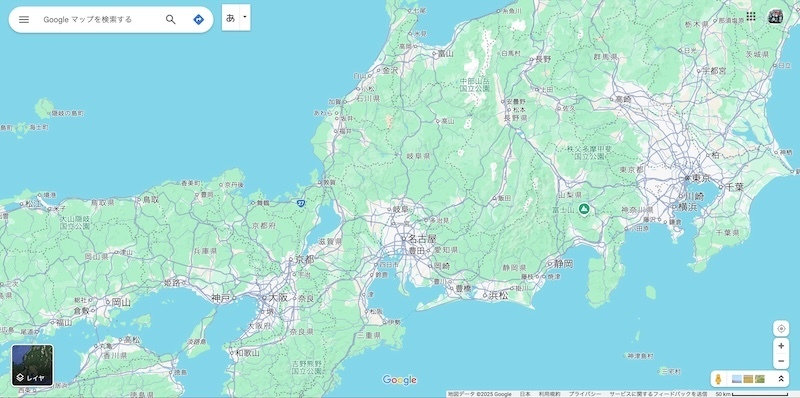Open directions via blue diamond icon
This screenshot has height=398, width=800.
(x=198, y=19)
